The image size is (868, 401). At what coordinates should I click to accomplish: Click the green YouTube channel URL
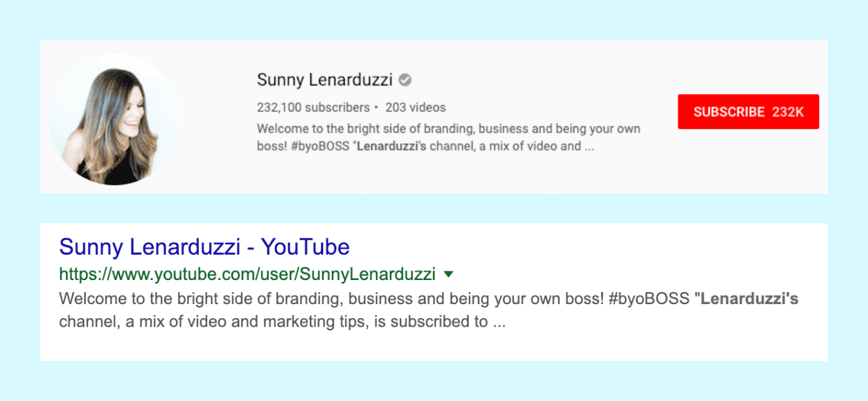click(x=247, y=274)
